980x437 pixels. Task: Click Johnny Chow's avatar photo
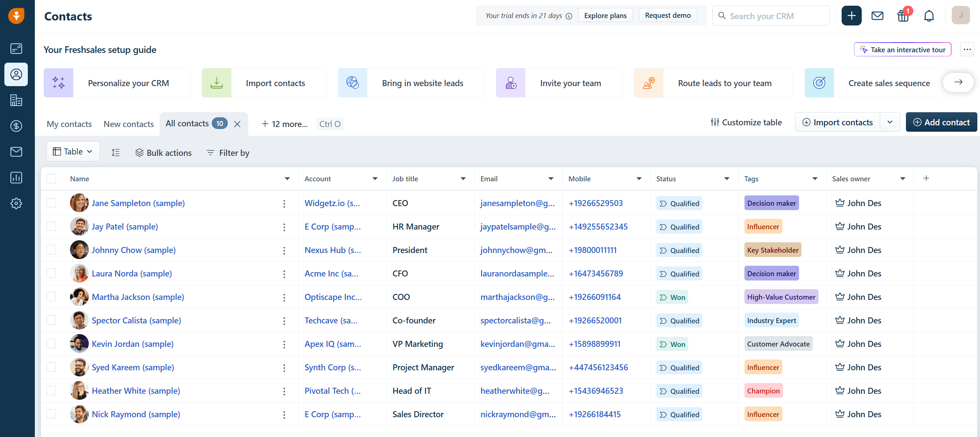pyautogui.click(x=79, y=250)
